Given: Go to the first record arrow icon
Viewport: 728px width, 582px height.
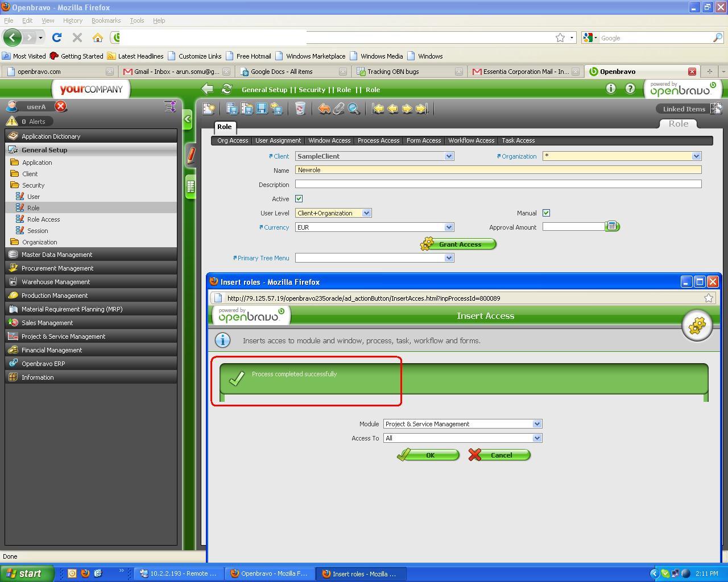Looking at the screenshot, I should (378, 109).
